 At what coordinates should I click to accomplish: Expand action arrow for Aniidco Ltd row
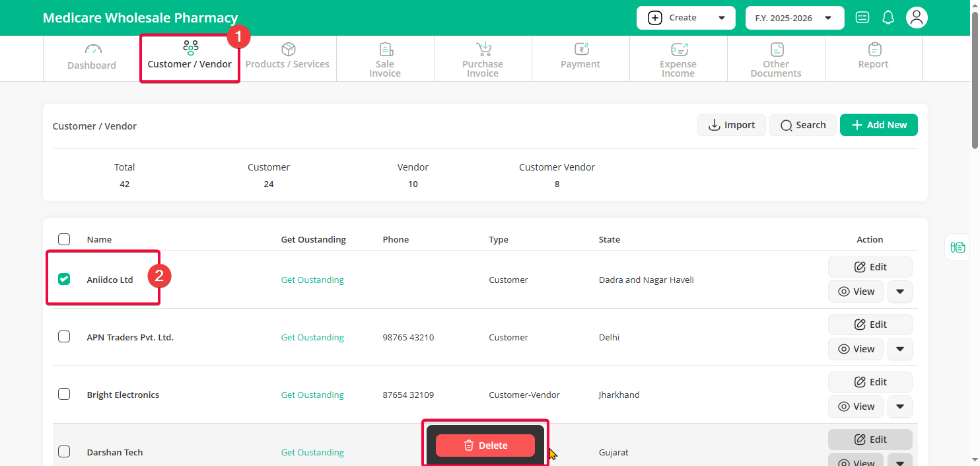pos(899,291)
